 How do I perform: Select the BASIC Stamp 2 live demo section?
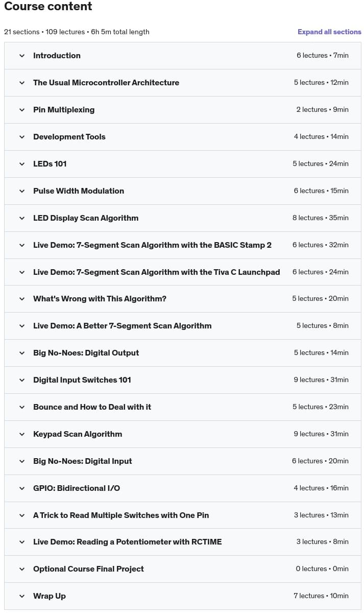[183, 245]
